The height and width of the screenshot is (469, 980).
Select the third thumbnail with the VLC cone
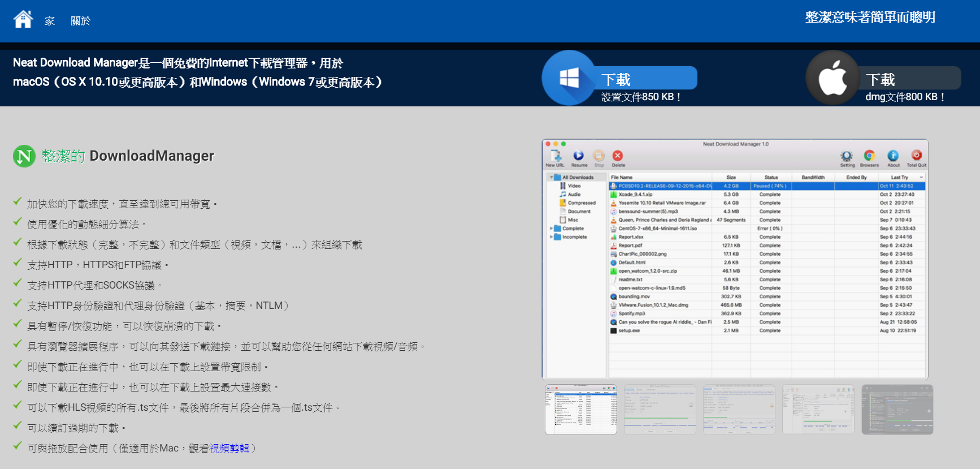[x=739, y=410]
